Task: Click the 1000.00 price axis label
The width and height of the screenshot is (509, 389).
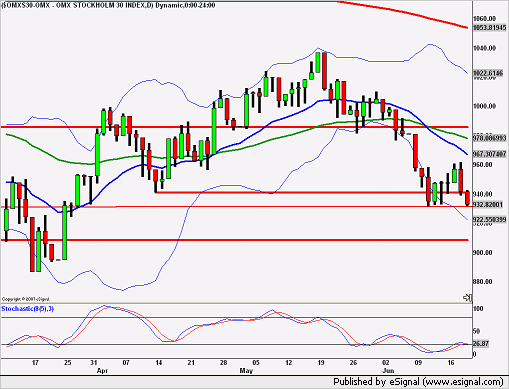Action: (484, 106)
